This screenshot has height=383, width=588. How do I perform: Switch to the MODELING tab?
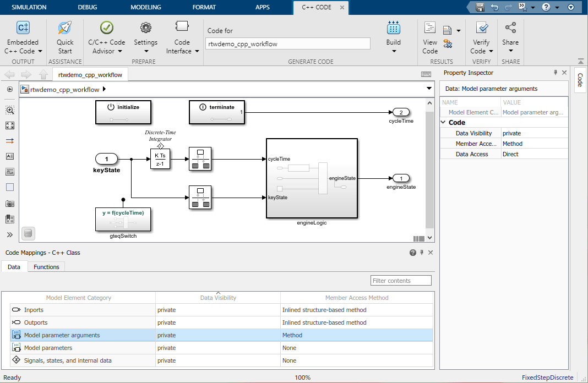point(146,7)
